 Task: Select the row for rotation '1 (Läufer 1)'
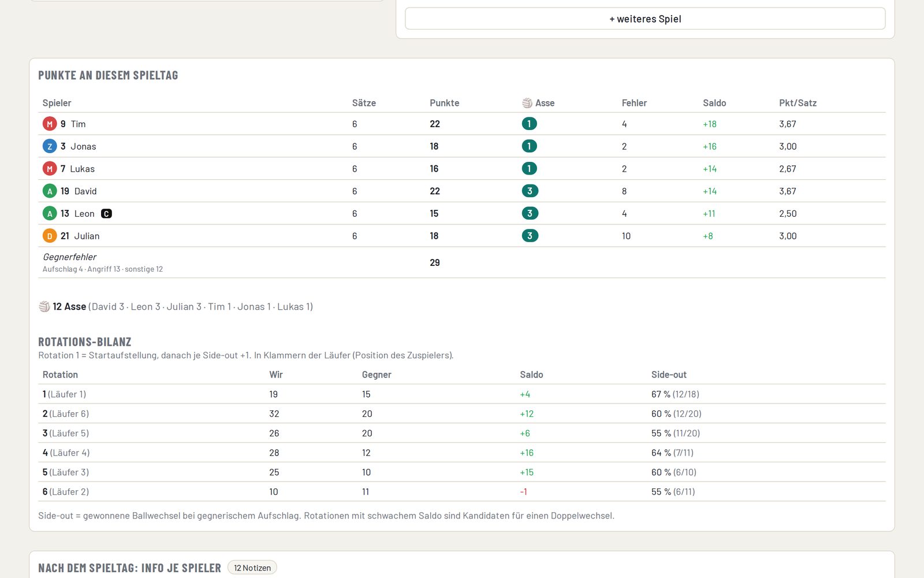(x=461, y=394)
